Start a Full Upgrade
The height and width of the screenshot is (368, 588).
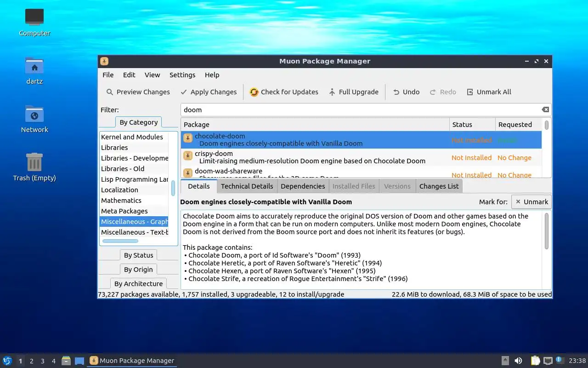click(x=354, y=92)
